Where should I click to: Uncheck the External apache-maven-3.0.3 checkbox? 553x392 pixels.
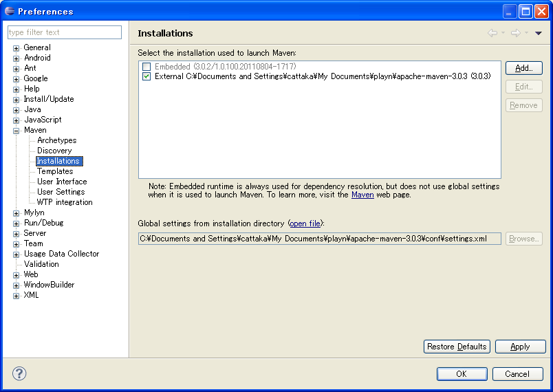click(147, 76)
